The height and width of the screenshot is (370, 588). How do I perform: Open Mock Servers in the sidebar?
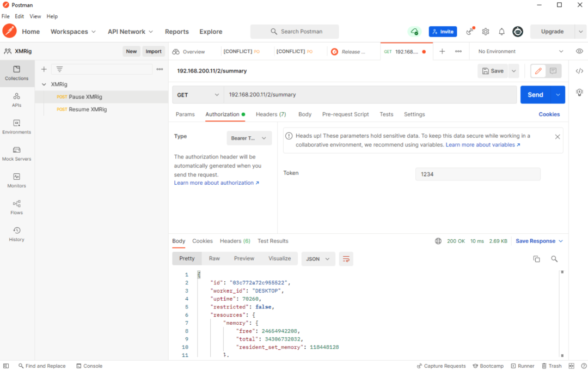pyautogui.click(x=16, y=154)
